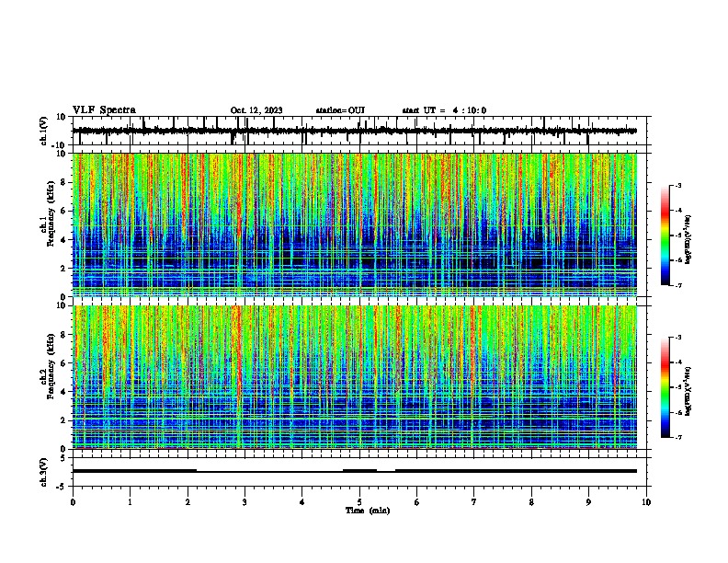Click the time axis tick label "9"
Image resolution: width=728 pixels, height=563 pixels.
tap(588, 502)
